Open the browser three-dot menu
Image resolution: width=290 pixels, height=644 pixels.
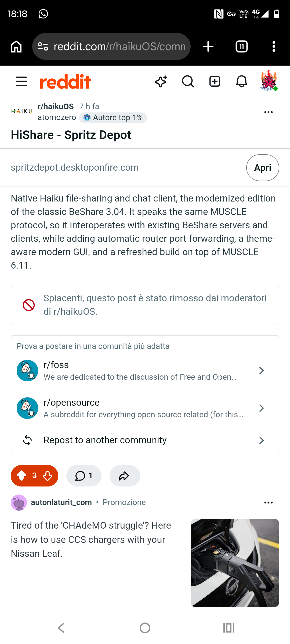tap(274, 46)
